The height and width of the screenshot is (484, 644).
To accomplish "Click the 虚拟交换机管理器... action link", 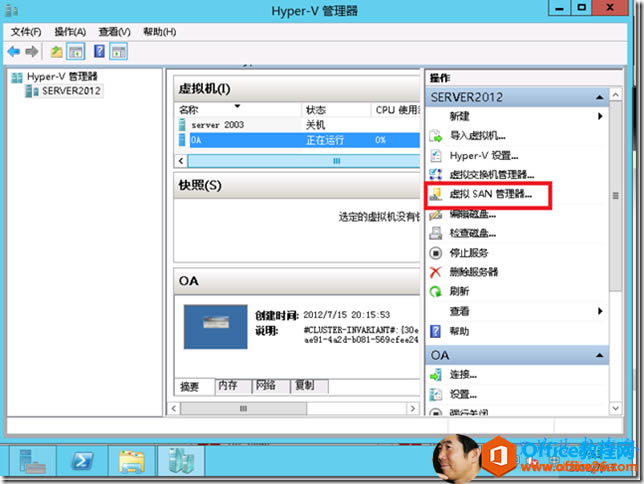I will pos(492,175).
